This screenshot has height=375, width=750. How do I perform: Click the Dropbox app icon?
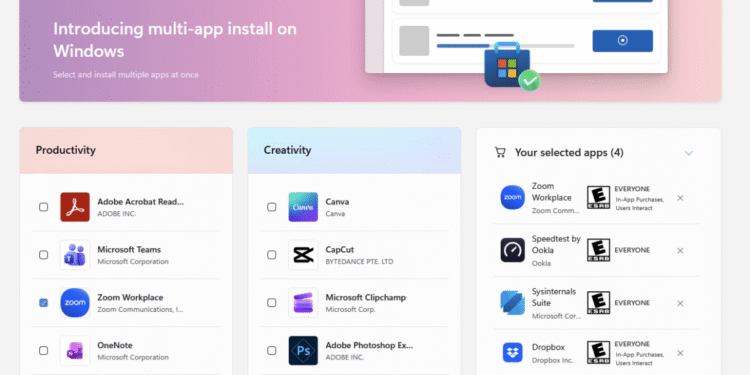(513, 353)
